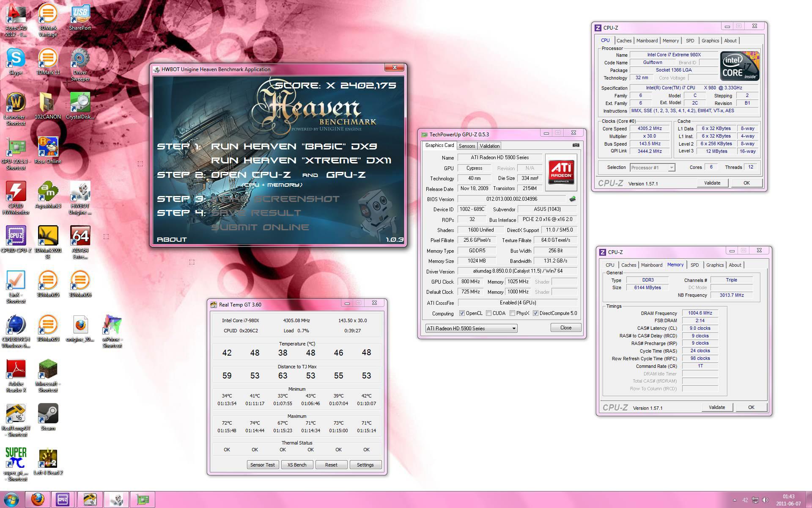Image resolution: width=812 pixels, height=508 pixels.
Task: Open the wPrime desktop shortcut
Action: coord(112,331)
